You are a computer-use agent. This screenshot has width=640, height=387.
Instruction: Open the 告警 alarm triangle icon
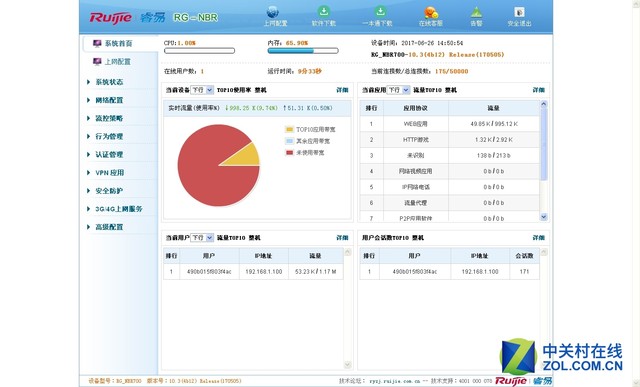476,12
